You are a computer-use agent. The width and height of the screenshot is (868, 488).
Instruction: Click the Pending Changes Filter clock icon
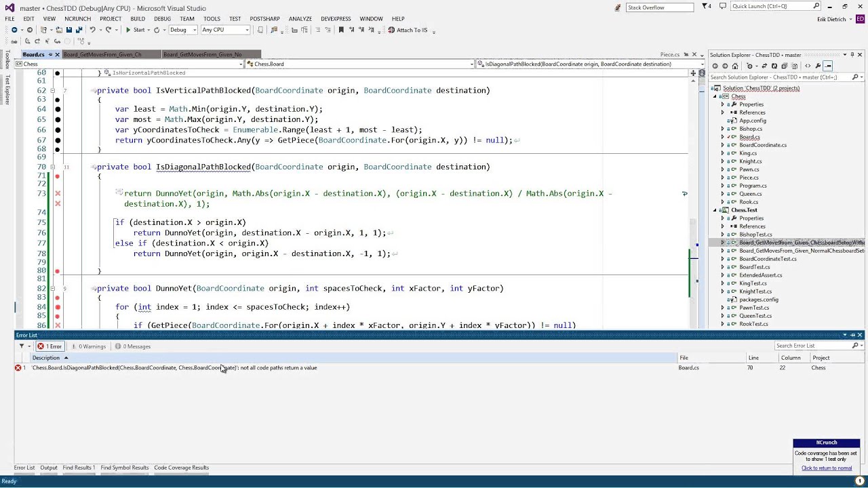coord(749,66)
